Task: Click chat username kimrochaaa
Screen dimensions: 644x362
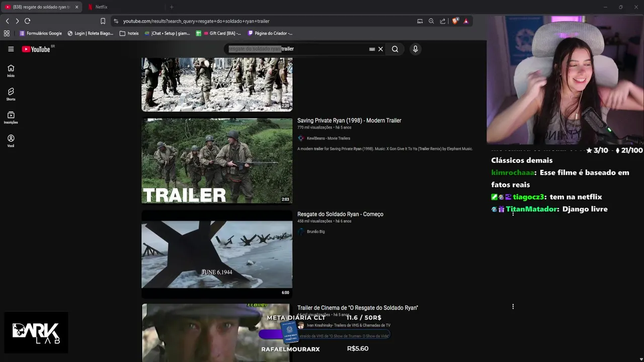Action: tap(513, 172)
